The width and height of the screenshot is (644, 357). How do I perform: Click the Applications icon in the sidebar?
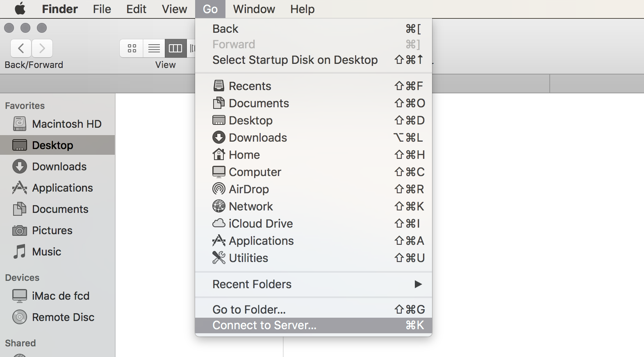[x=20, y=188]
